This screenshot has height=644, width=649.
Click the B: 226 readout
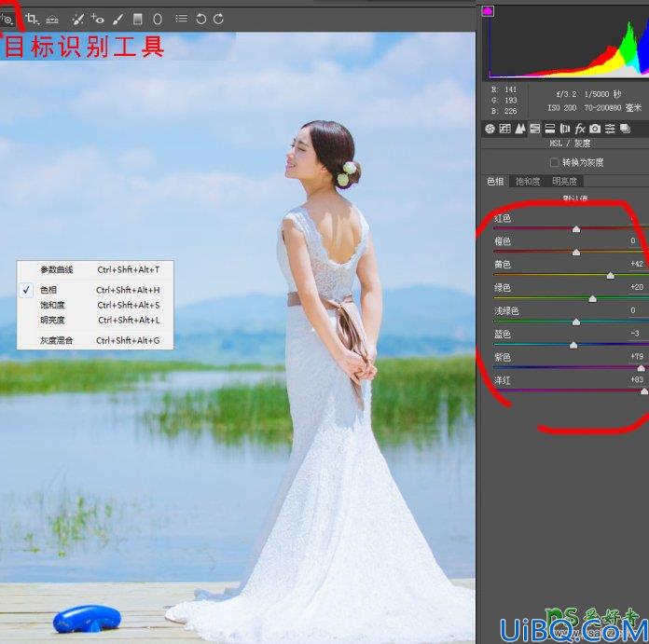point(504,111)
